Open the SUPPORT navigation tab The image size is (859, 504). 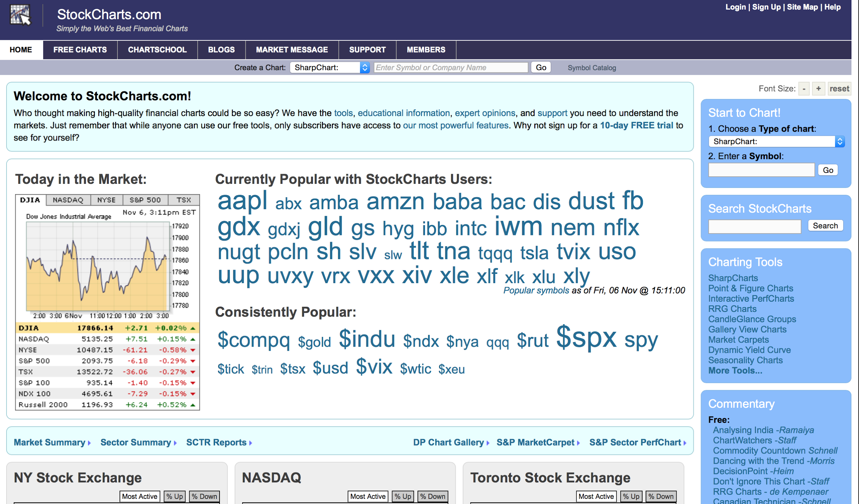[x=367, y=50]
